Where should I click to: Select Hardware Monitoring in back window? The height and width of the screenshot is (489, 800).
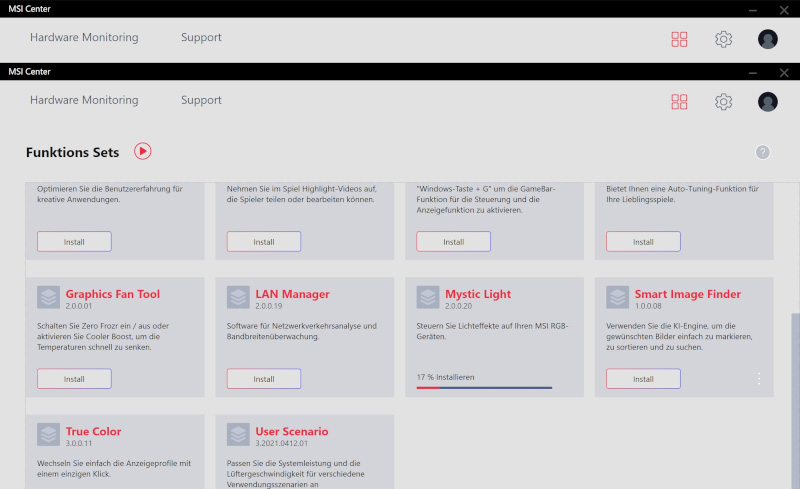[x=84, y=37]
